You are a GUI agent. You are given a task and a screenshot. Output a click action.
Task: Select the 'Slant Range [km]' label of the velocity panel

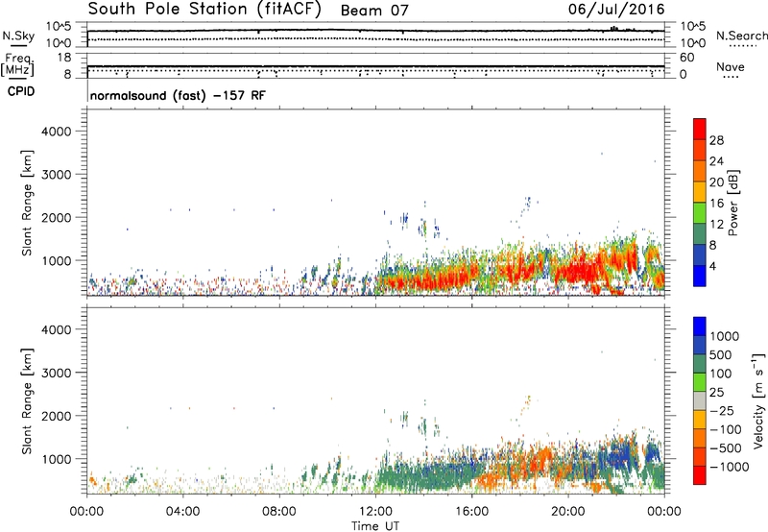click(27, 401)
